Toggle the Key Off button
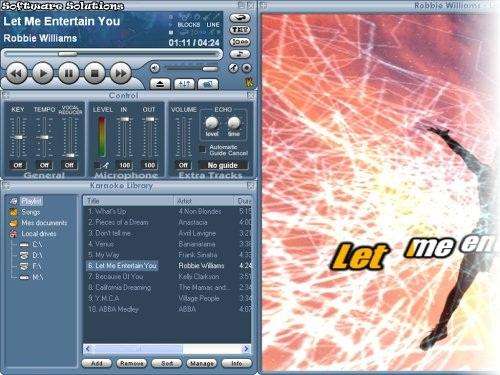500x375 pixels. 18,165
